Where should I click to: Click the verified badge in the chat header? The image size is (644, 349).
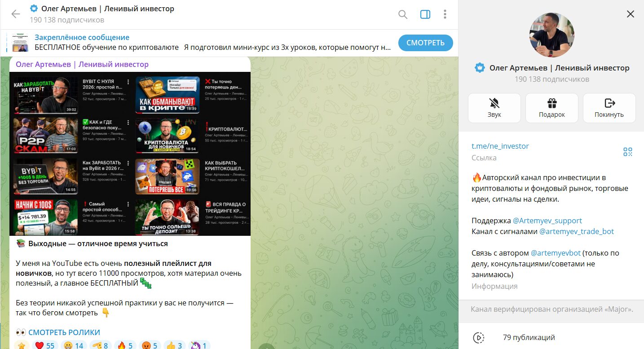(34, 9)
